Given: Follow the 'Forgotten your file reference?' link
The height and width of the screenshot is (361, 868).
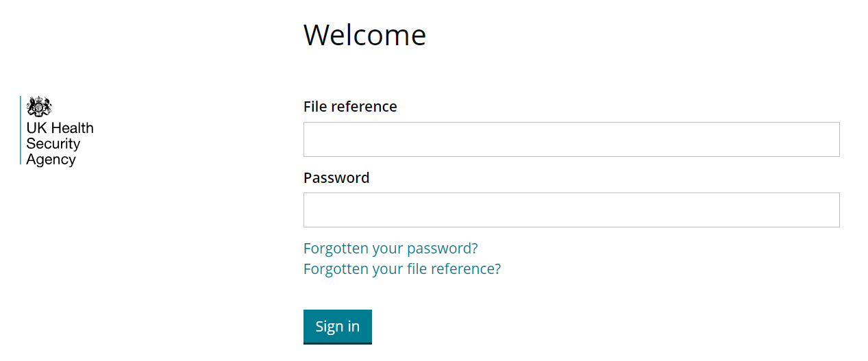Looking at the screenshot, I should (402, 269).
